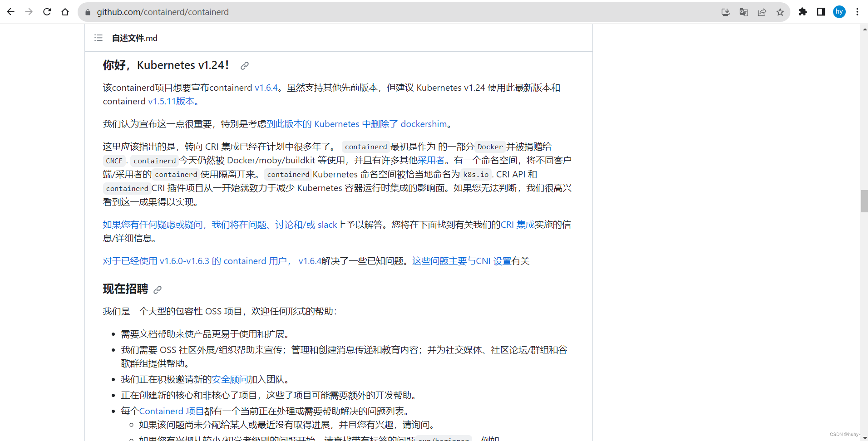Open the hy profile avatar
The width and height of the screenshot is (868, 441).
coord(839,12)
